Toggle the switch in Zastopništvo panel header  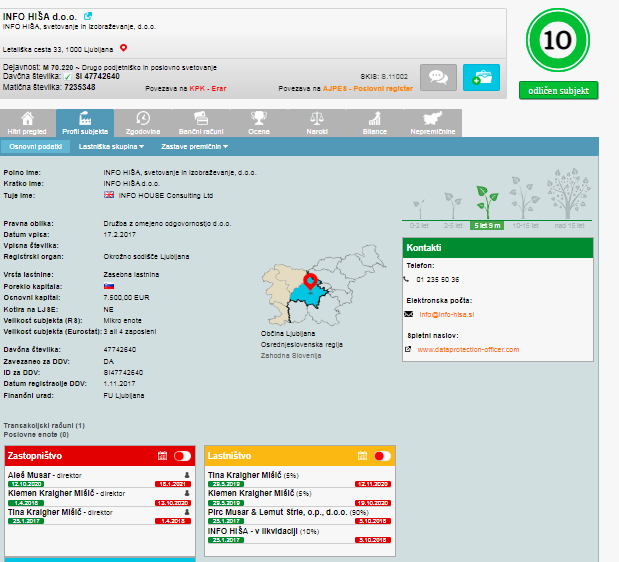(x=182, y=456)
